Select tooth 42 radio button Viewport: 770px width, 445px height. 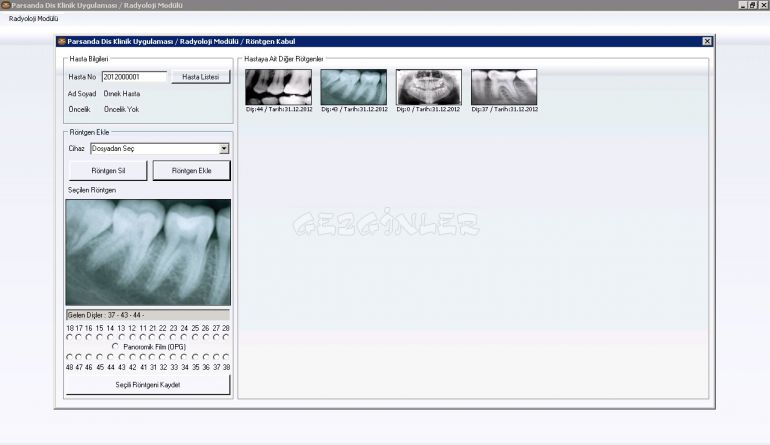coord(133,357)
